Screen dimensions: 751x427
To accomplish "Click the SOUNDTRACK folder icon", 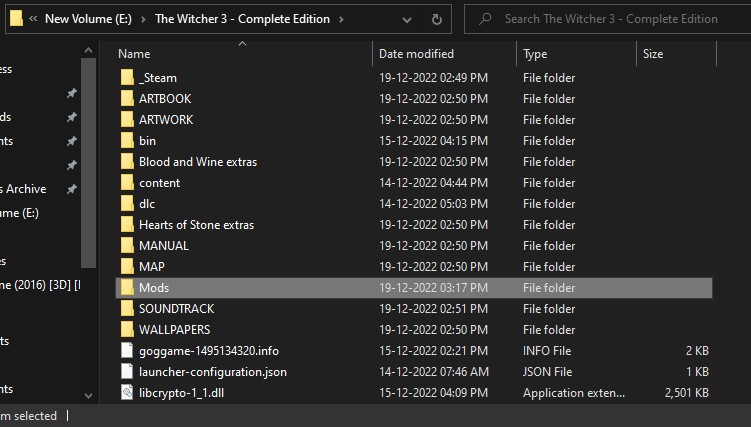I will coord(127,309).
